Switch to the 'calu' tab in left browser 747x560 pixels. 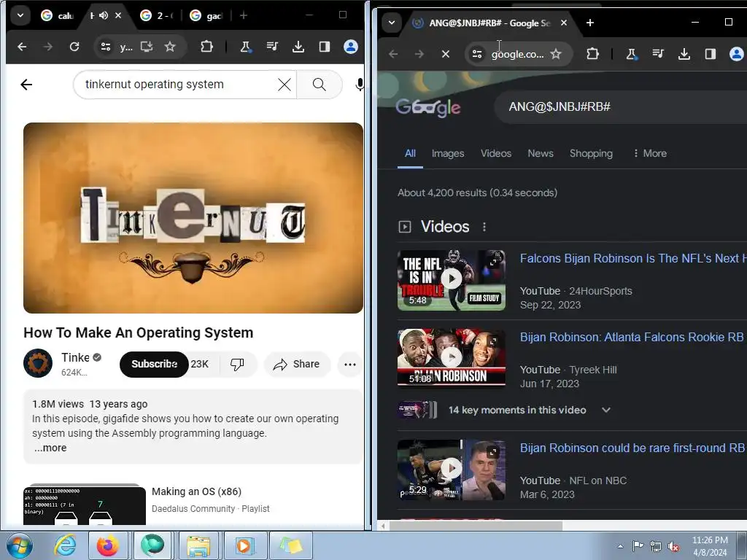57,16
